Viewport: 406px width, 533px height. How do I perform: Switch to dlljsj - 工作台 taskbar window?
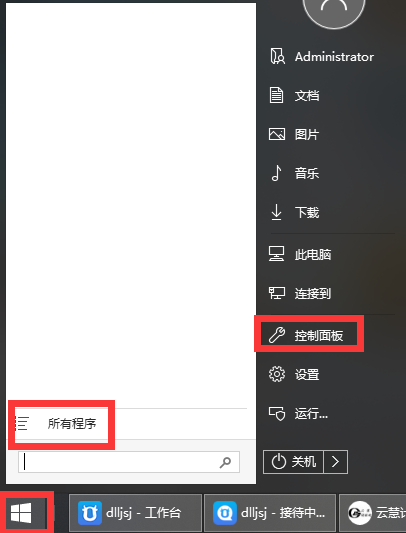(135, 513)
